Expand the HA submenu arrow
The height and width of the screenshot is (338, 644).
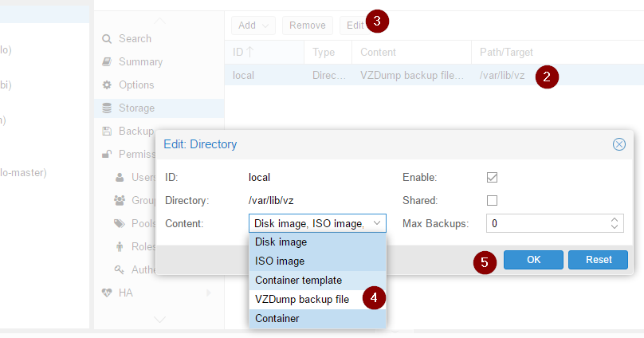pyautogui.click(x=209, y=293)
